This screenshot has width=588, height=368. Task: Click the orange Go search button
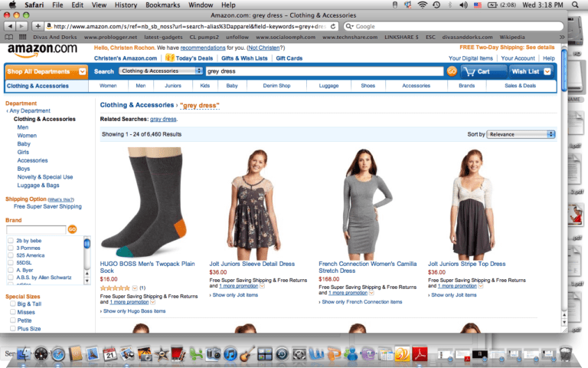(x=452, y=71)
